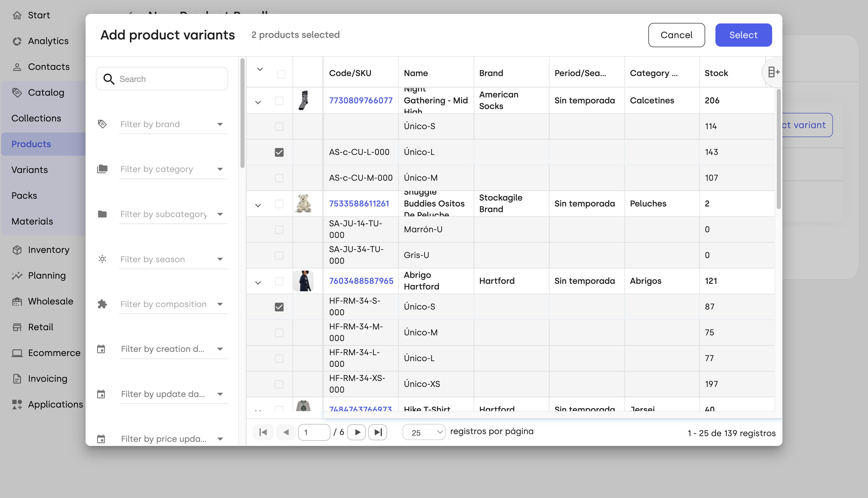This screenshot has height=498, width=868.
Task: Open product link 7533588611261
Action: pyautogui.click(x=359, y=204)
